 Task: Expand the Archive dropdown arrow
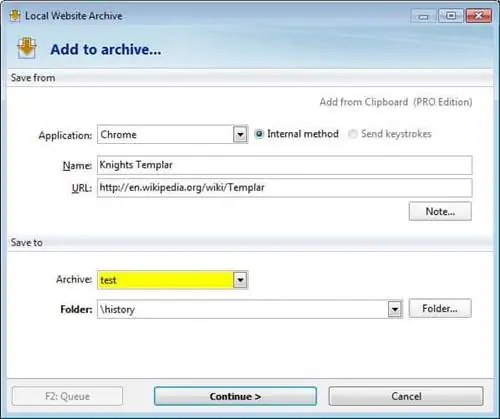pyautogui.click(x=240, y=280)
